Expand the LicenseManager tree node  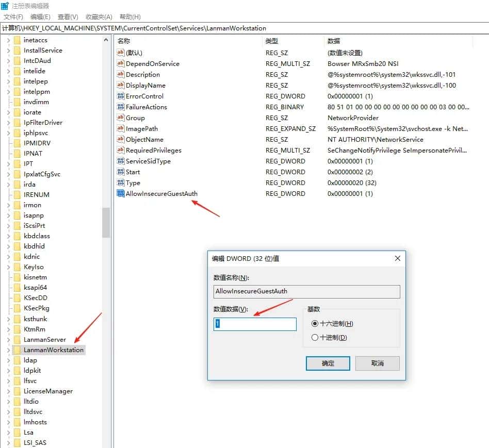coord(8,391)
